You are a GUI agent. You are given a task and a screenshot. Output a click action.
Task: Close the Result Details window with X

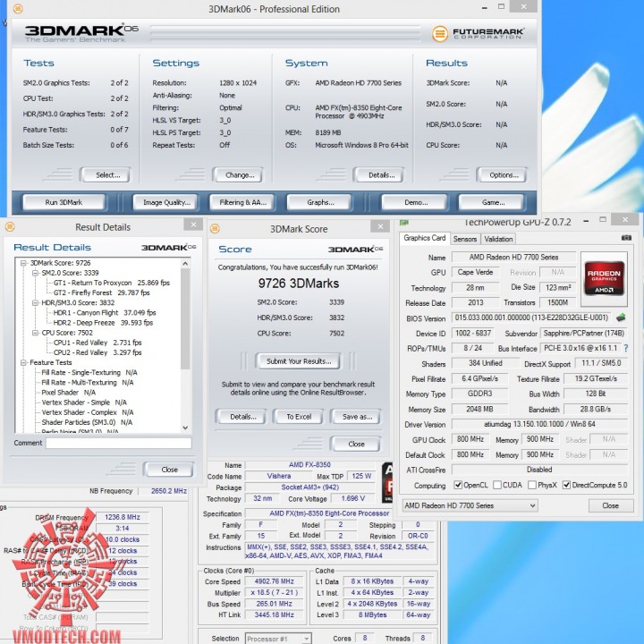pyautogui.click(x=193, y=225)
